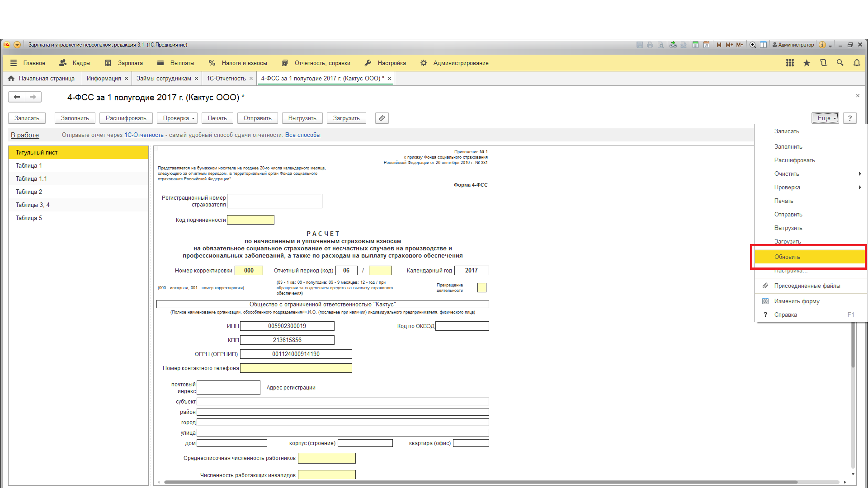This screenshot has width=868, height=488.
Task: Click the search magnifier in yellow panel
Action: click(x=840, y=63)
